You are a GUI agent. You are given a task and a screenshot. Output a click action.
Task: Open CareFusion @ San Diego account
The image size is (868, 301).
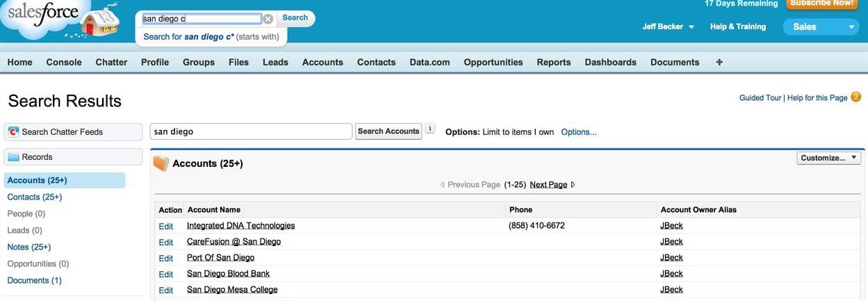234,241
